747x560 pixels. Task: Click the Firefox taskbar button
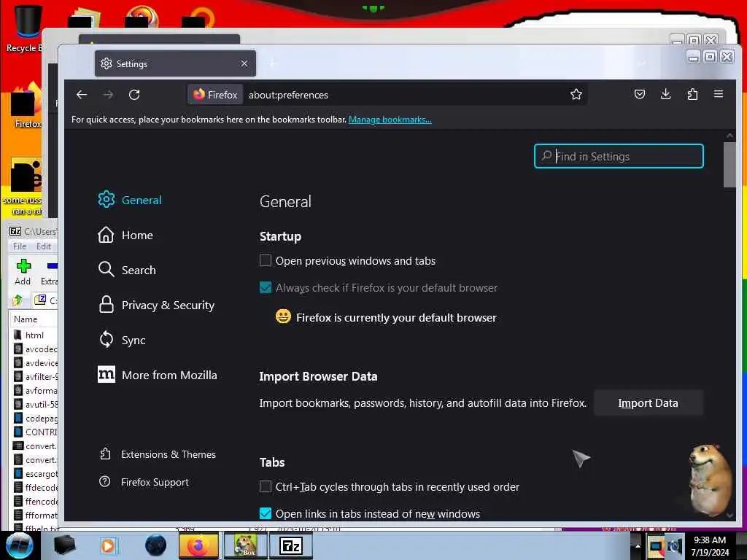[x=198, y=545]
